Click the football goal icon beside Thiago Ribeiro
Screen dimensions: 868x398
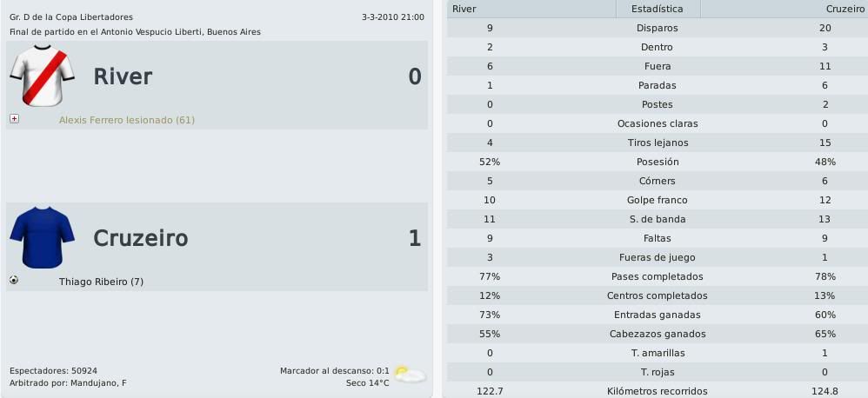(x=14, y=281)
